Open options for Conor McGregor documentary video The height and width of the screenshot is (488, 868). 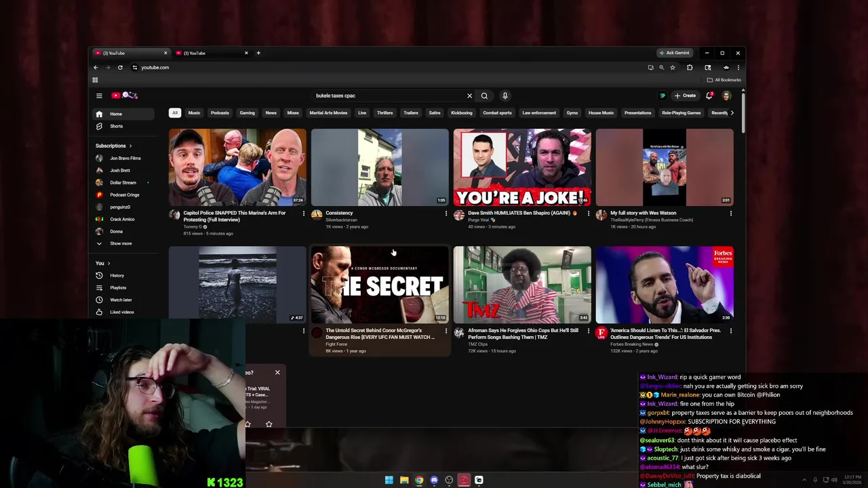(446, 331)
